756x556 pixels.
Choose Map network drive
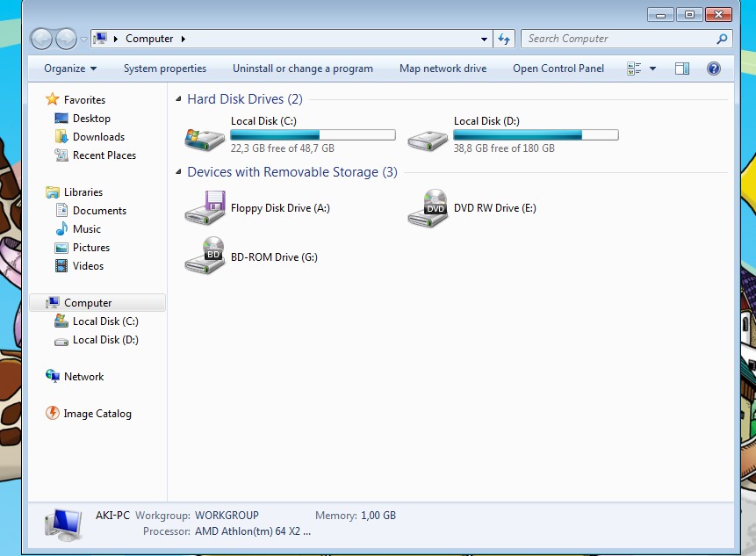[443, 69]
